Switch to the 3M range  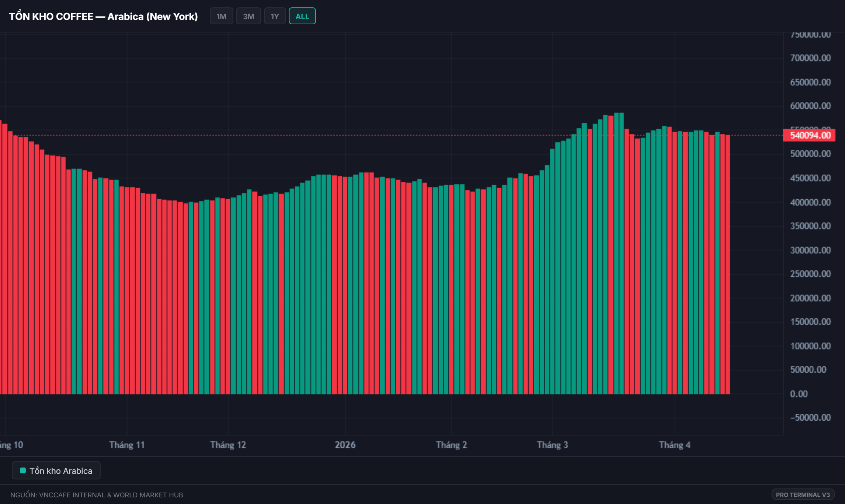click(248, 16)
